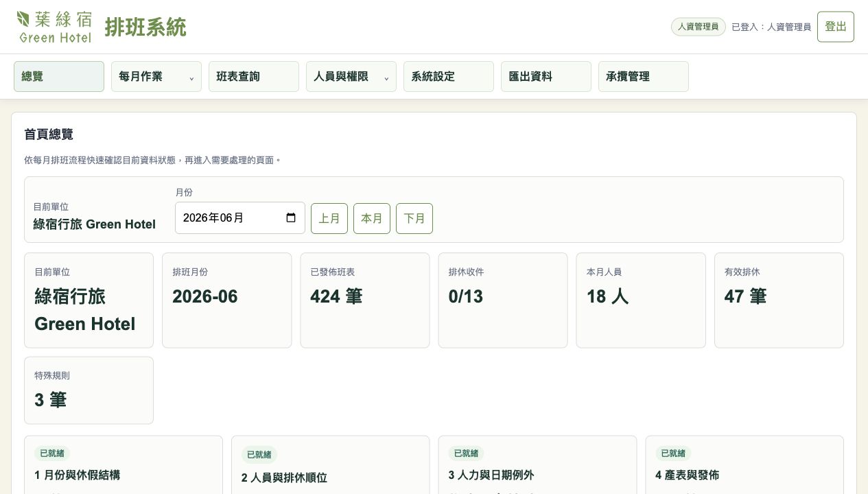Screen dimensions: 868x494
Task: Open the calendar picker icon in month field
Action: point(291,217)
